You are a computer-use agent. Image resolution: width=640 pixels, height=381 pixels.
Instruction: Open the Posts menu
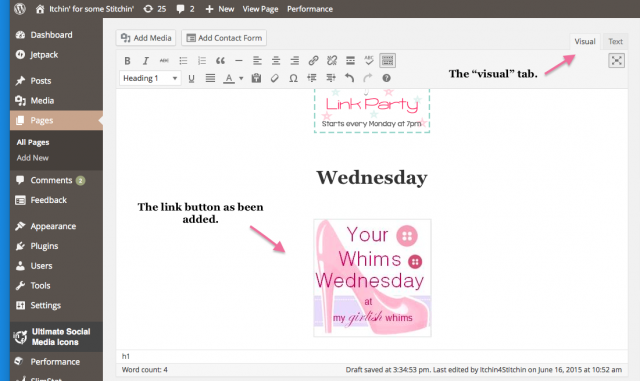[56, 81]
